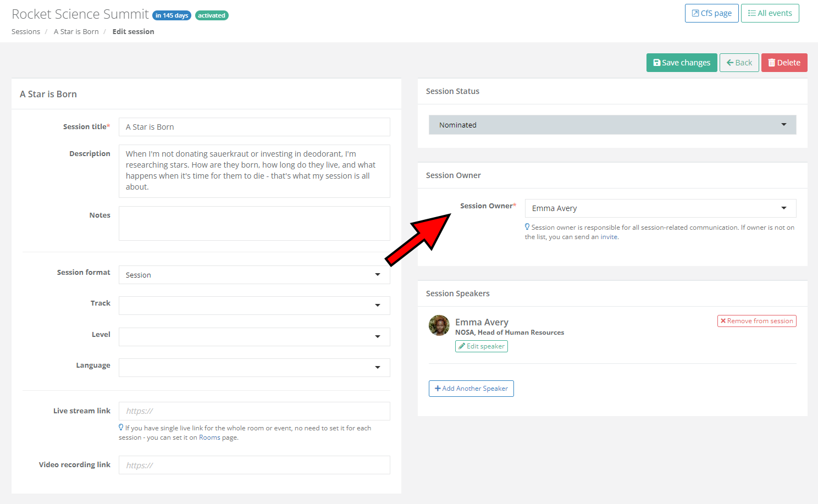The image size is (818, 504).
Task: Go back using the Back button
Action: coord(739,63)
